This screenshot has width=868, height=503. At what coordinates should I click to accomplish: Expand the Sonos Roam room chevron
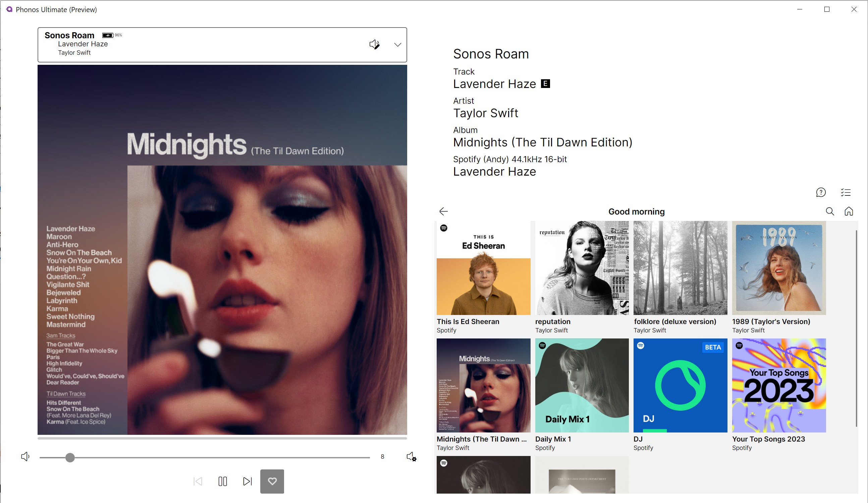(397, 45)
